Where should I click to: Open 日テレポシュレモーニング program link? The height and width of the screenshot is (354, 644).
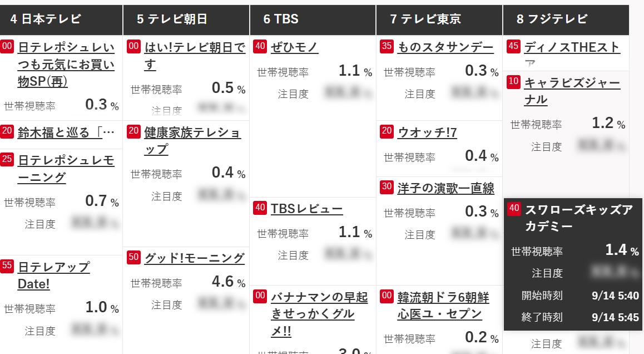(66, 169)
